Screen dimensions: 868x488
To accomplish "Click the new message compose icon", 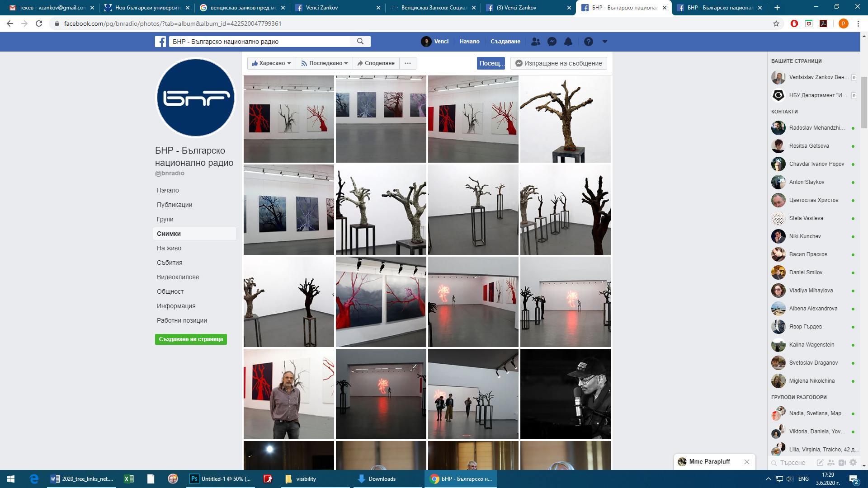I will 820,463.
